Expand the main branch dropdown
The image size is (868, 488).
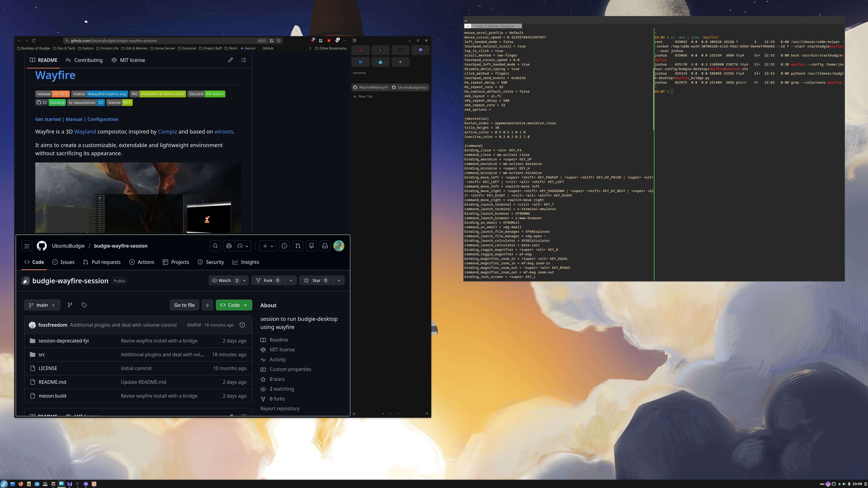pos(42,305)
